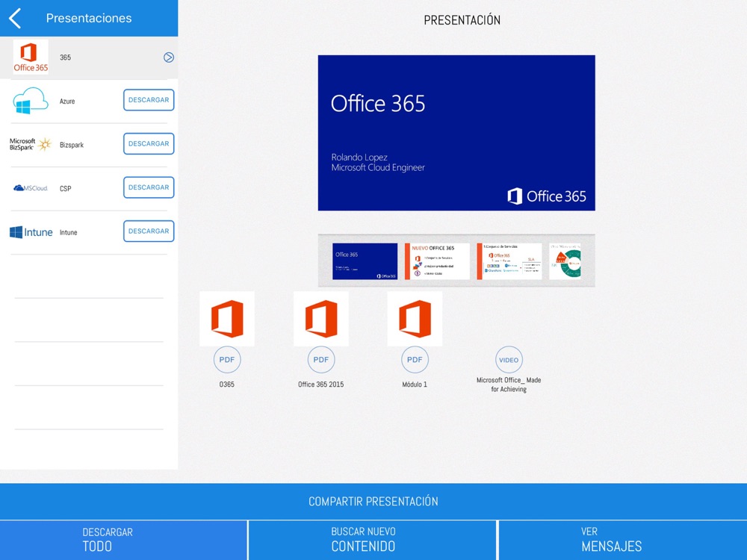747x560 pixels.
Task: Click the PDF badge for O365
Action: 227,360
